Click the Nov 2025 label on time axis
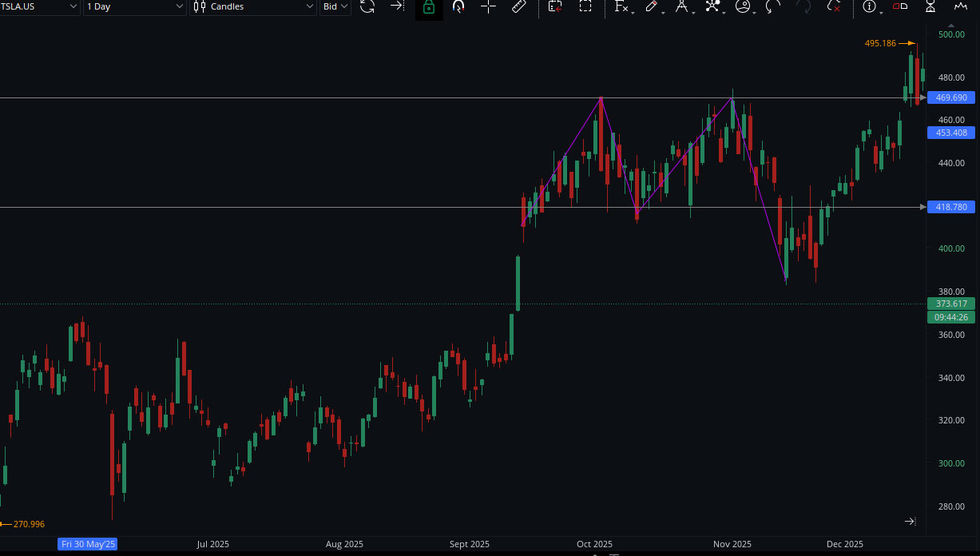980x556 pixels. (x=732, y=544)
